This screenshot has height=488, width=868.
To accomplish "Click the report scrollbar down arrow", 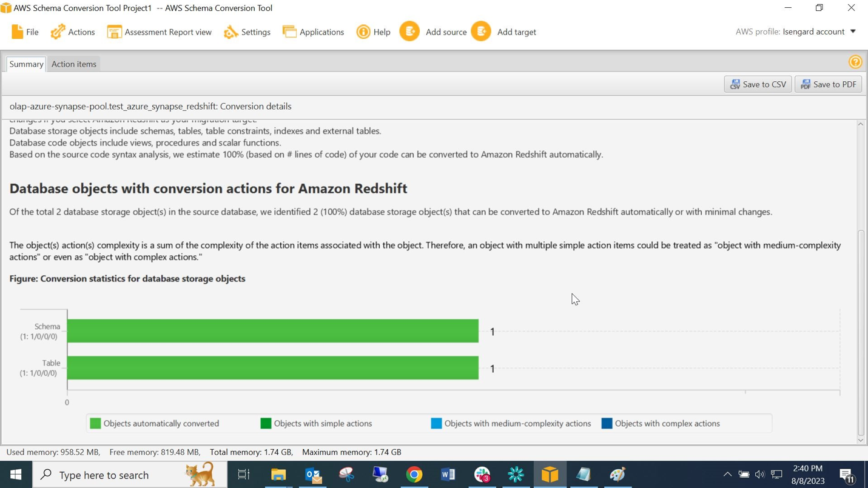I will [x=861, y=440].
